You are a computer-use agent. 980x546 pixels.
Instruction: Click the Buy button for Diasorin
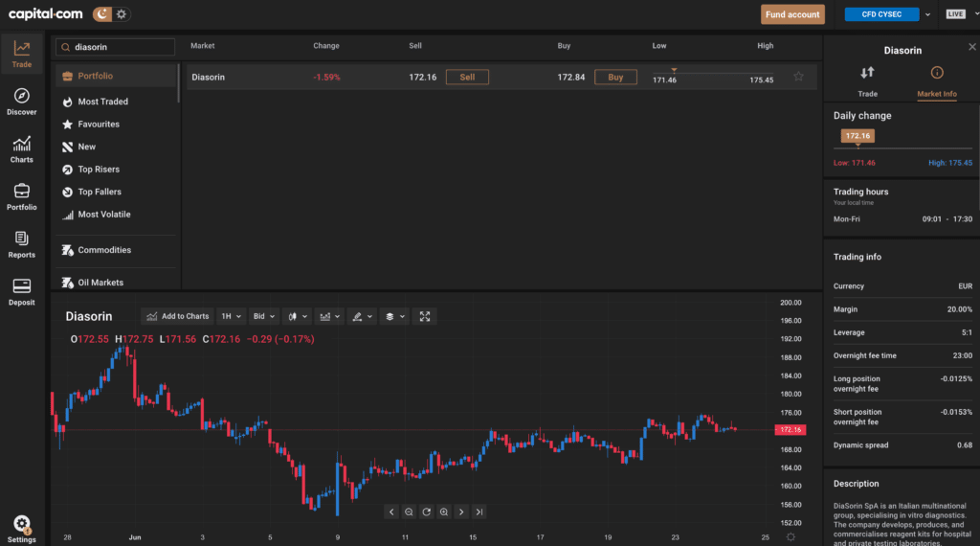[615, 77]
